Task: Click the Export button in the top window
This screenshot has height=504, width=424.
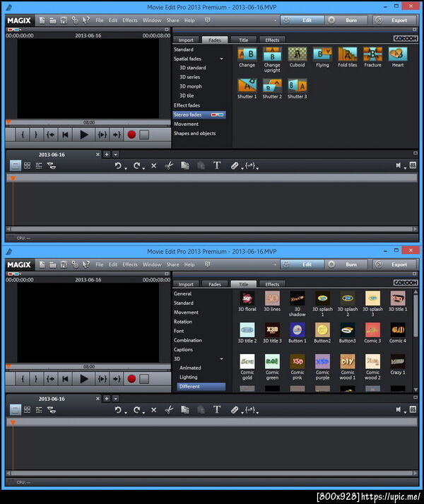Action: pyautogui.click(x=395, y=20)
